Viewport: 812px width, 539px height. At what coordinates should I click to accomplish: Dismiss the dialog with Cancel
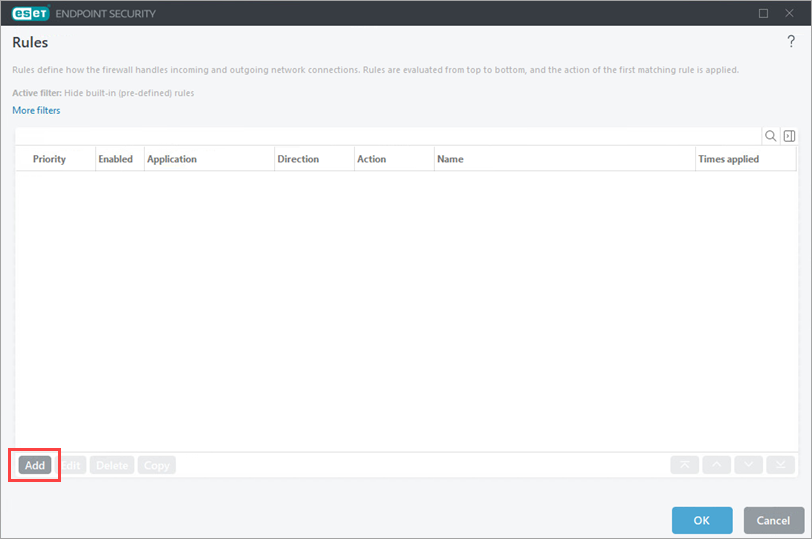point(773,520)
